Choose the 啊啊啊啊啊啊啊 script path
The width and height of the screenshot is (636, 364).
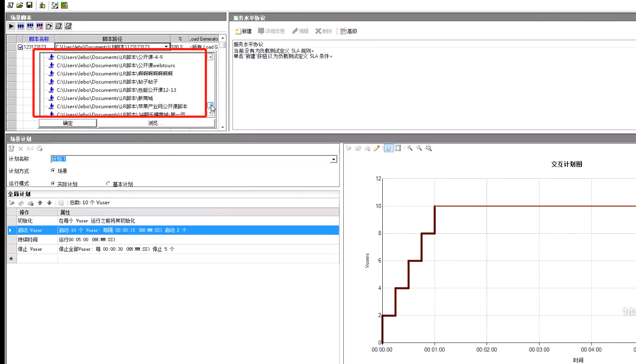[114, 74]
